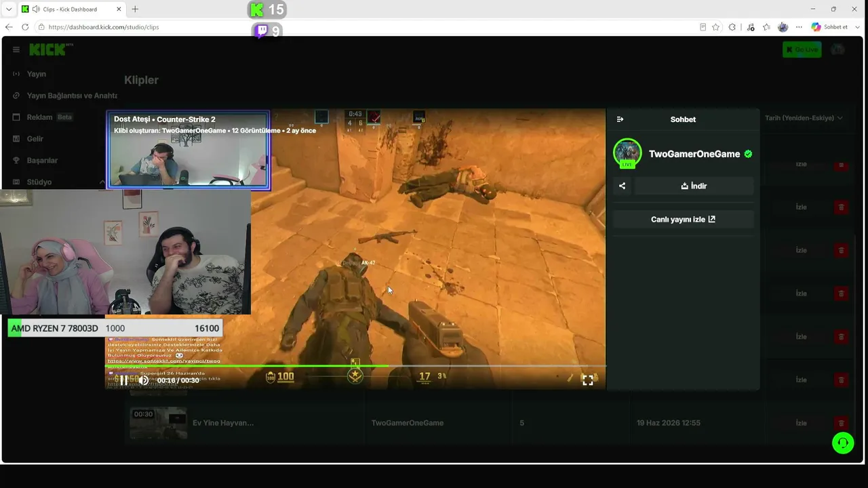Click the green Go Live button
The image size is (868, 488).
coord(802,49)
